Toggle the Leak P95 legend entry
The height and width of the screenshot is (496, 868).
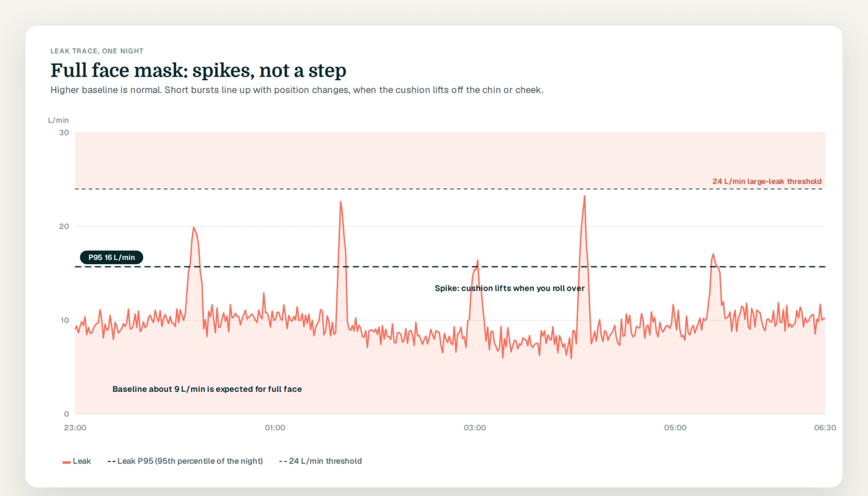pyautogui.click(x=185, y=461)
